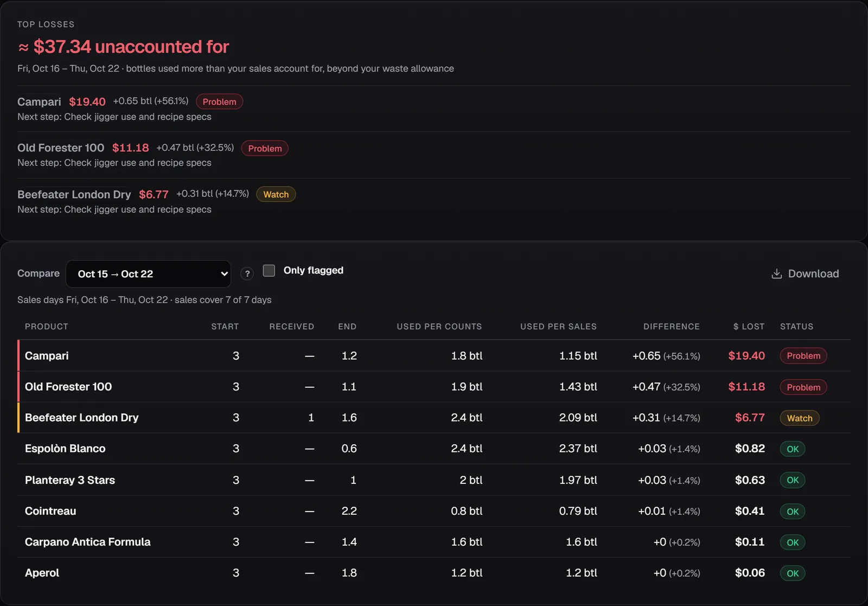The image size is (868, 606).
Task: Click Beefeater London Dry table row name
Action: pos(82,418)
